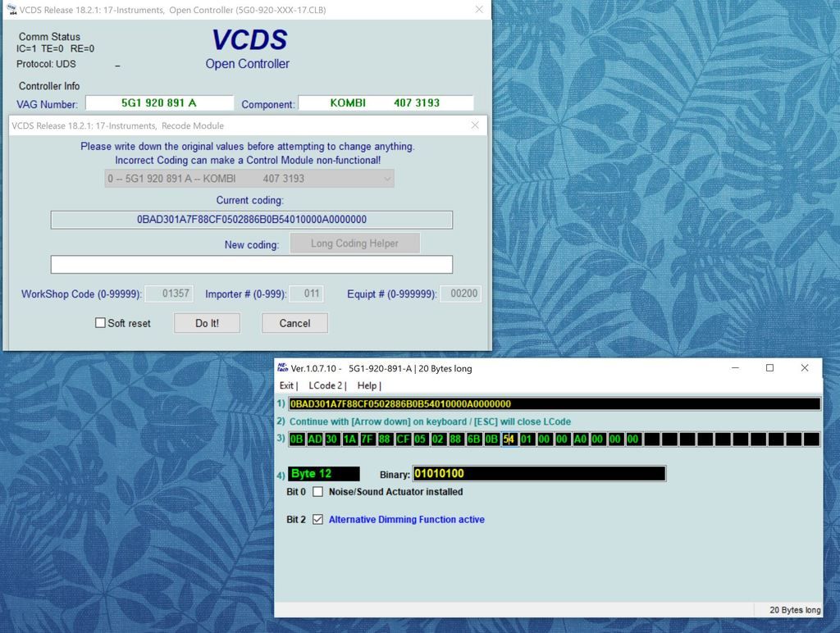Select byte cell 6B
The image size is (840, 633).
pyautogui.click(x=473, y=439)
